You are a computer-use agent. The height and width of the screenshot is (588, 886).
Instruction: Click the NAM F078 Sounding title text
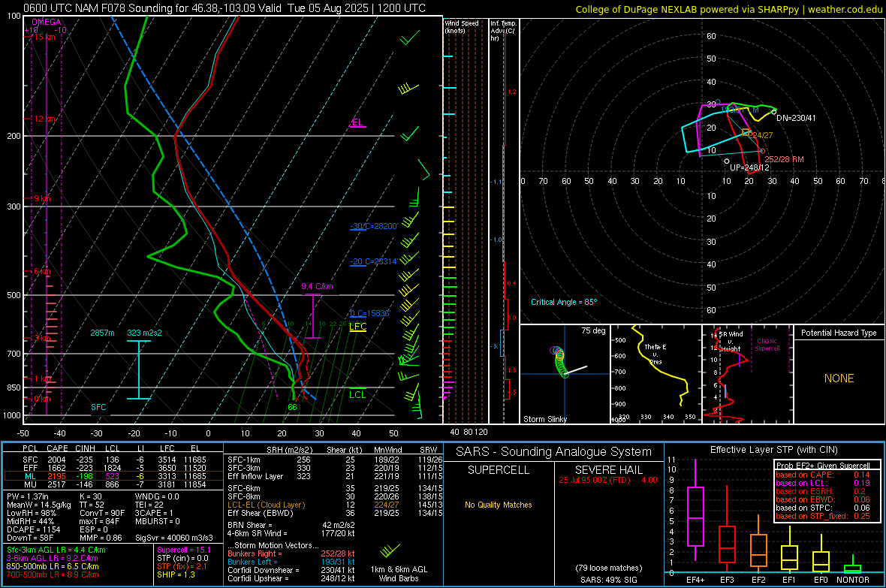[225, 8]
